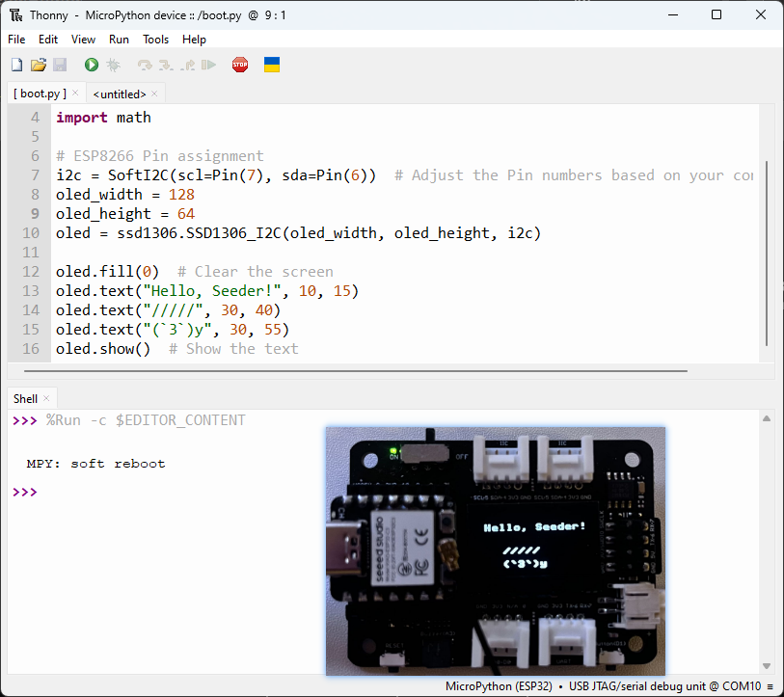784x697 pixels.
Task: Close the Shell panel
Action: (x=46, y=398)
